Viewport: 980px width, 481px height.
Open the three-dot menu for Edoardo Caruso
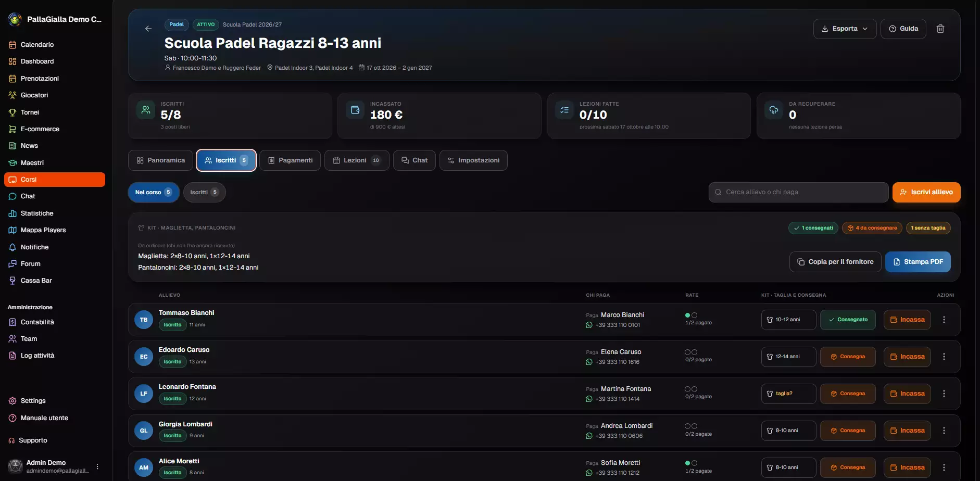click(944, 357)
